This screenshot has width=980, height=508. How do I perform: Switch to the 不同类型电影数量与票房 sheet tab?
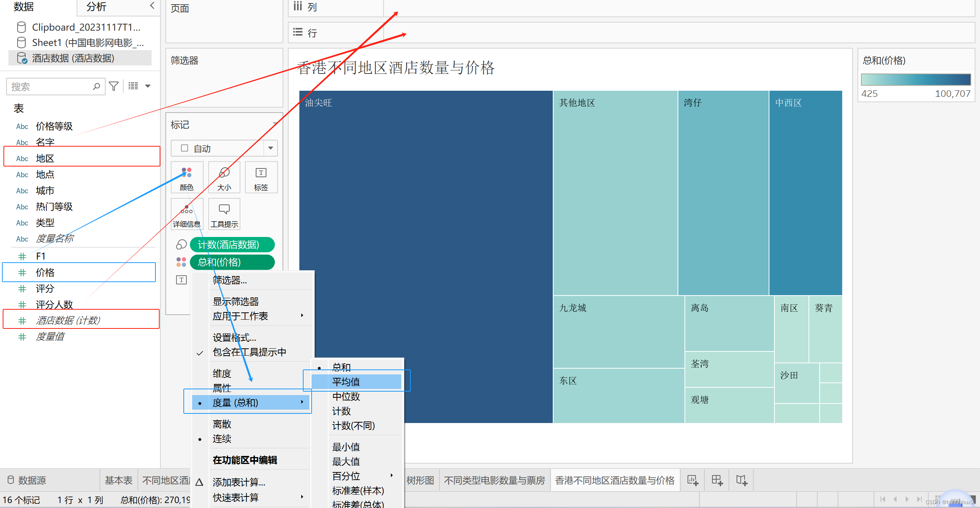click(494, 480)
